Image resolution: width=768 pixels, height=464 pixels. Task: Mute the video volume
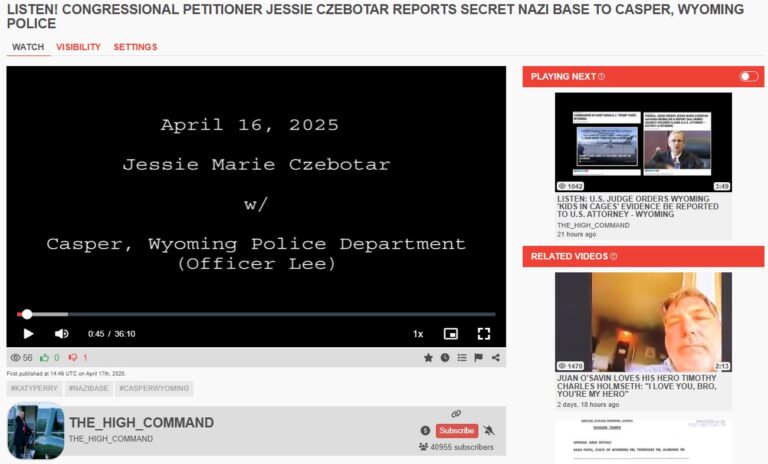62,334
